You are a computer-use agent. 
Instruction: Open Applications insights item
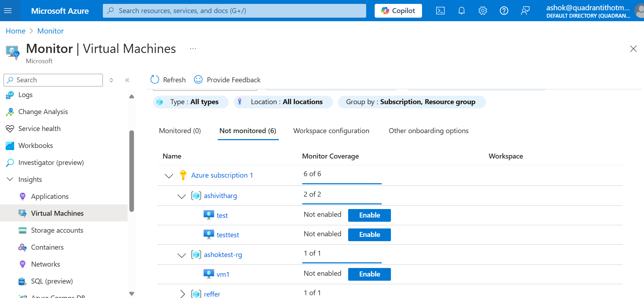click(50, 196)
